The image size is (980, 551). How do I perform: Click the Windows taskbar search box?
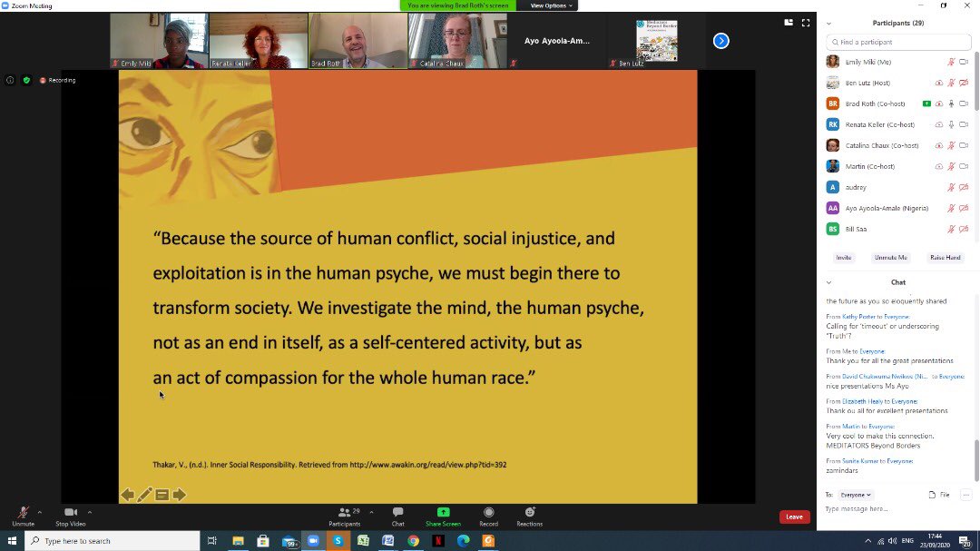[x=113, y=541]
